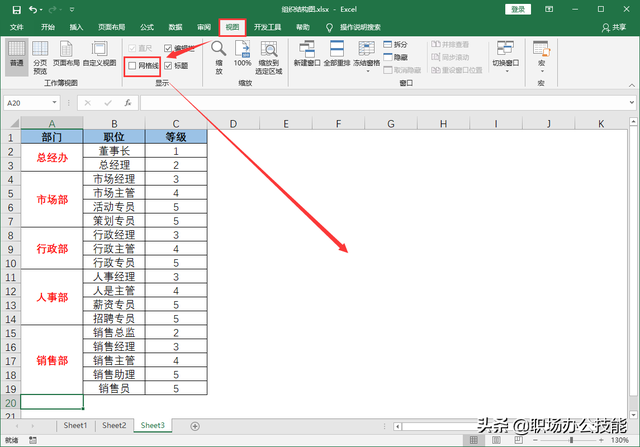
Task: Set zoom to 100% icon
Action: click(242, 54)
